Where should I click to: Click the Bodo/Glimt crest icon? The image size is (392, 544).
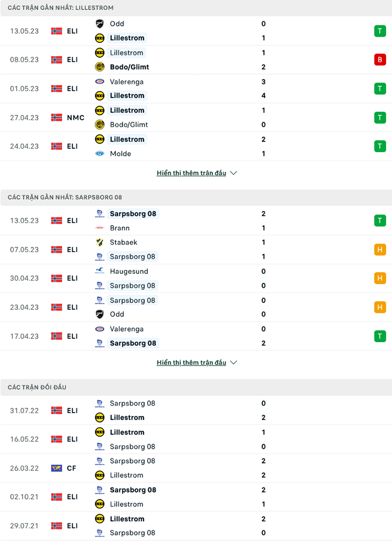click(x=101, y=67)
